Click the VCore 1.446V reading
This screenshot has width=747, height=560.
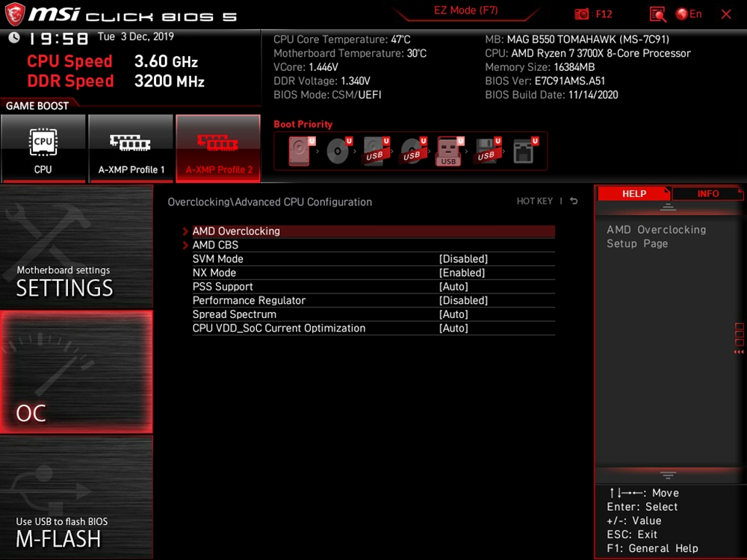click(x=306, y=67)
